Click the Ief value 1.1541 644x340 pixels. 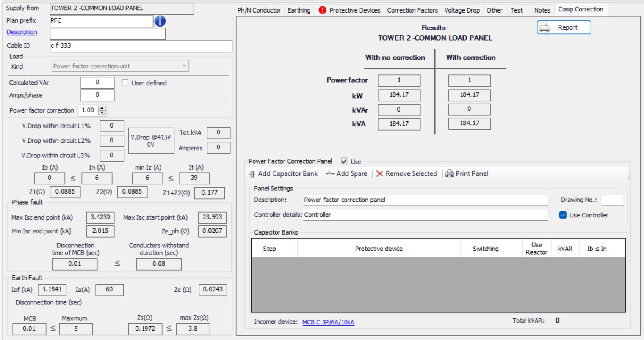click(x=52, y=290)
